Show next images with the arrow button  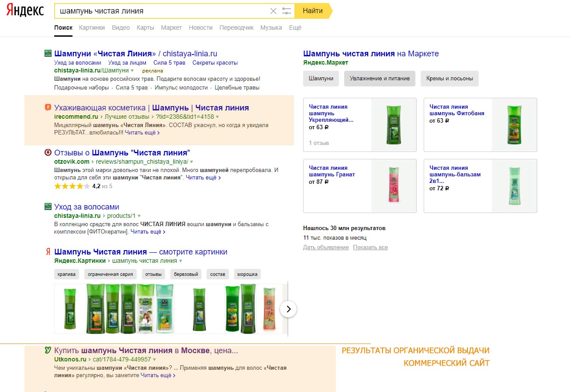click(288, 309)
